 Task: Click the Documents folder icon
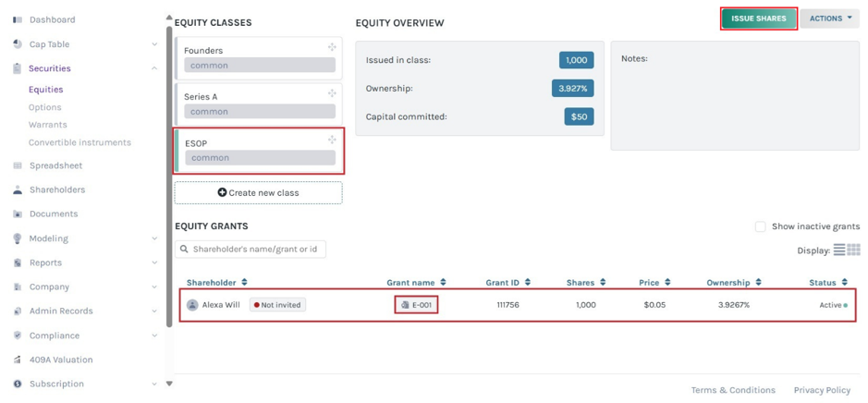(x=18, y=214)
